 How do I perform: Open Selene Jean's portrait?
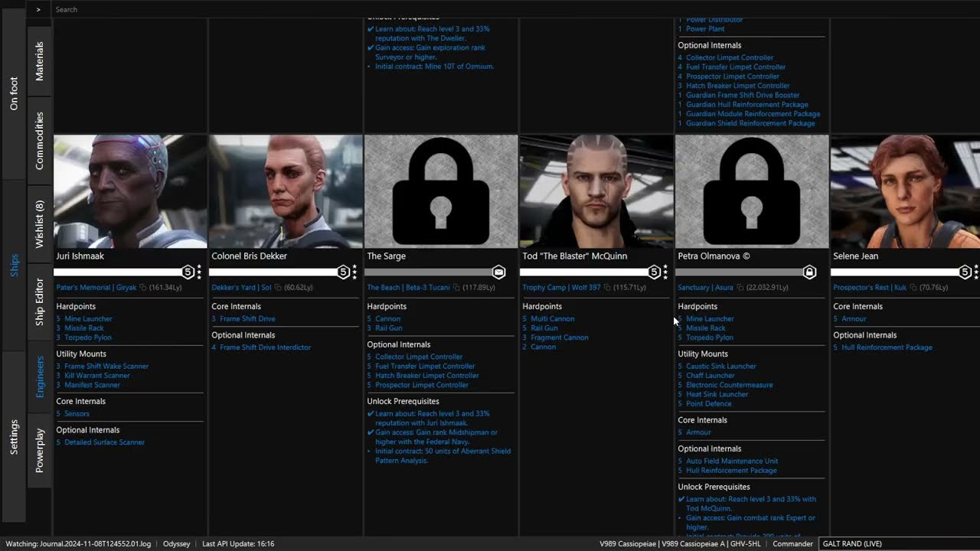click(x=905, y=191)
